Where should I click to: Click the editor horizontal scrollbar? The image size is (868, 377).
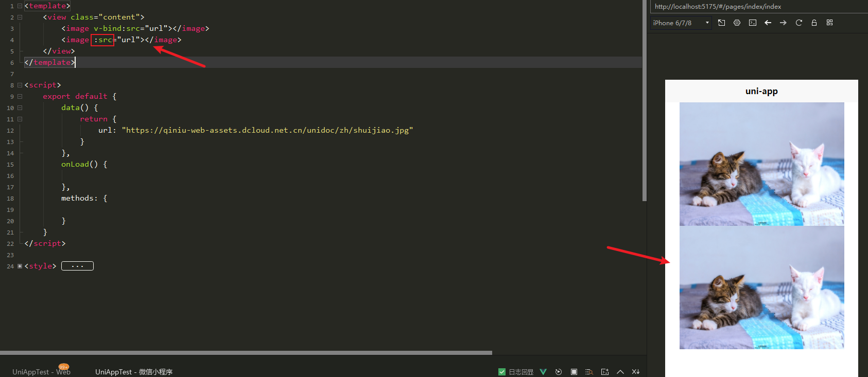(246, 353)
